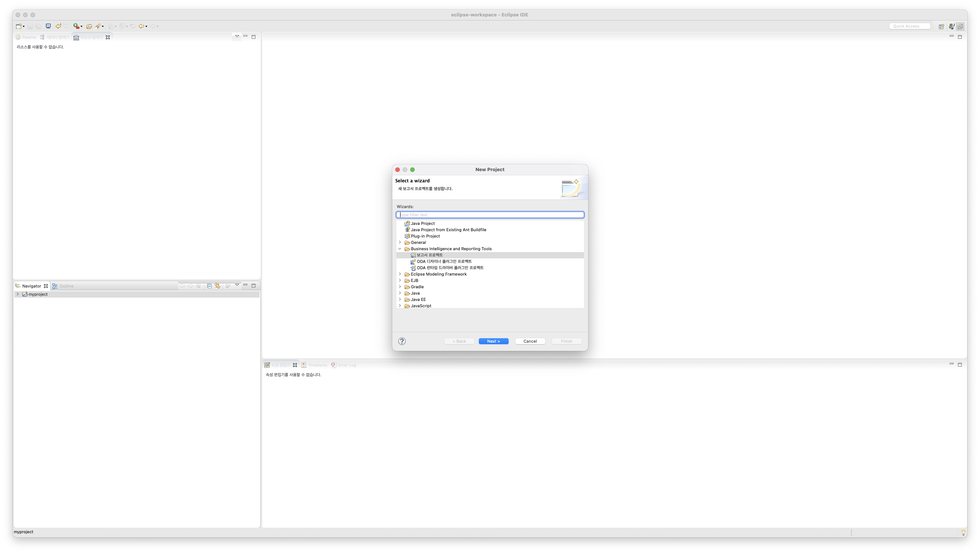The width and height of the screenshot is (980, 553).
Task: Click the blue monitor toolbar icon
Action: pos(48,26)
